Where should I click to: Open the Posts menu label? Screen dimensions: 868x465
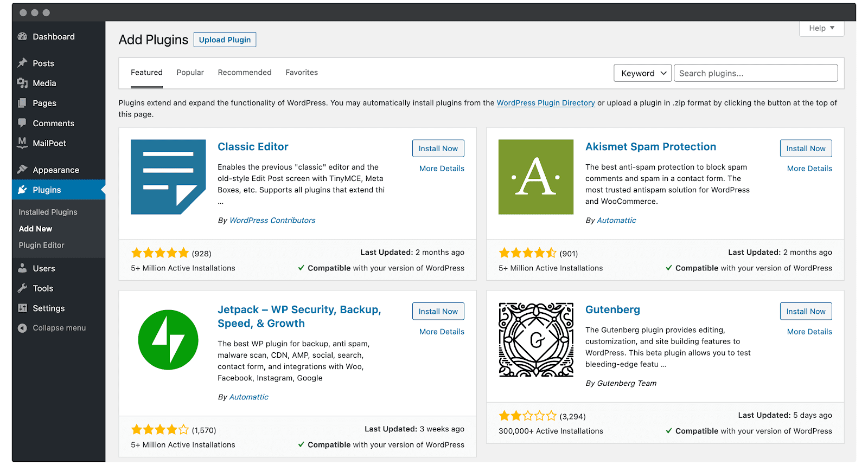(x=43, y=63)
